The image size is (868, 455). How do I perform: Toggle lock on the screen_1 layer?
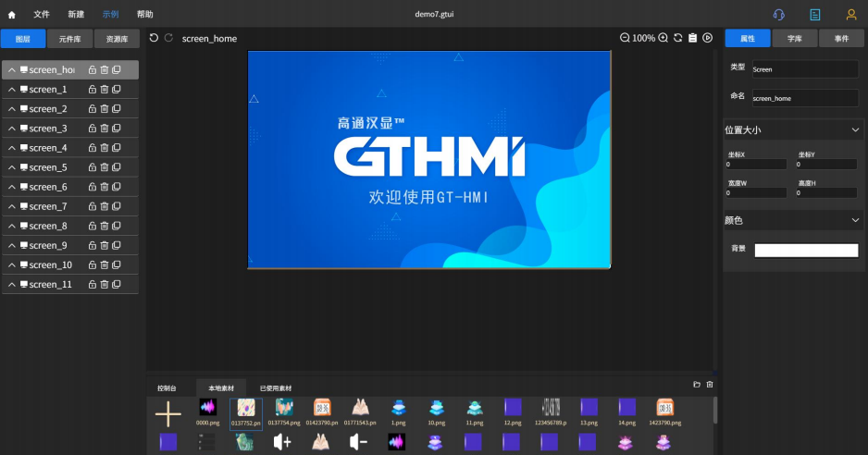93,89
